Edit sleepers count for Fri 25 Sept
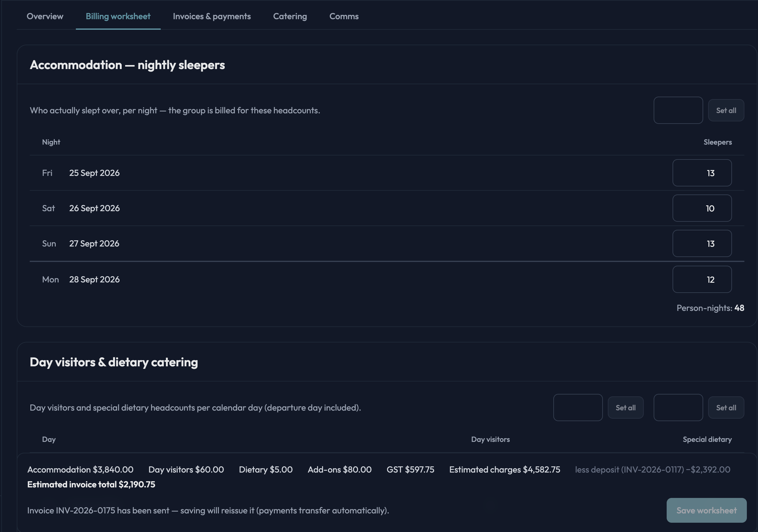The width and height of the screenshot is (758, 532). (x=702, y=173)
